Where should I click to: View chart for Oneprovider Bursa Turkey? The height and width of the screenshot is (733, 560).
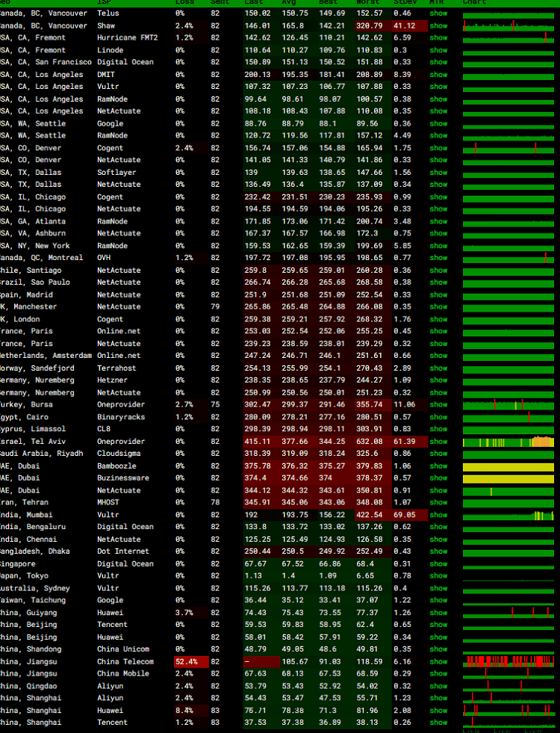click(508, 404)
